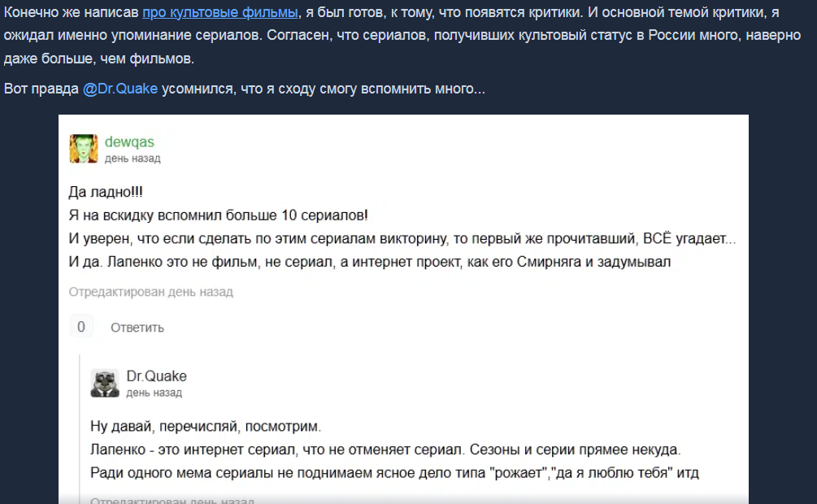This screenshot has height=504, width=817.
Task: Click the "Ну давай, перечисляй, посмотрим." reply line
Action: tap(206, 427)
